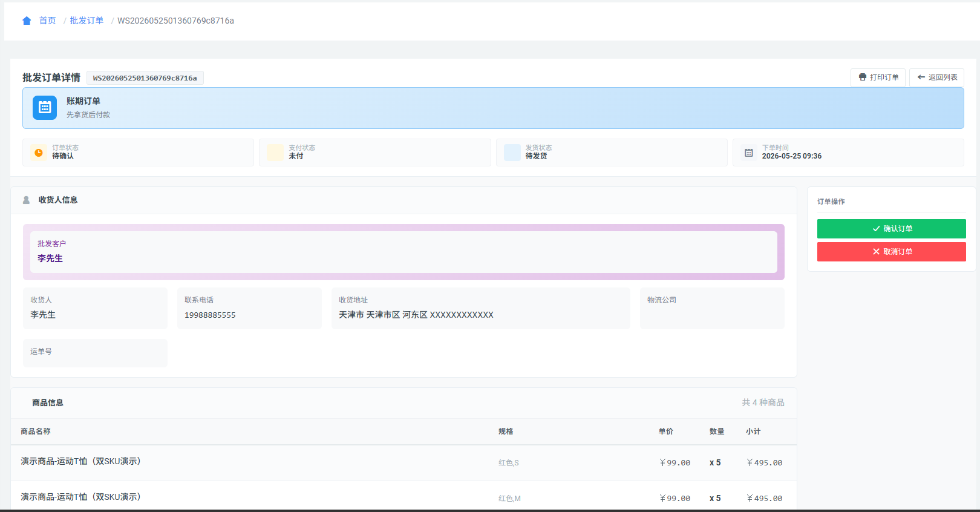Viewport: 980px width, 512px height.
Task: Click the 账期订单 title text
Action: (x=83, y=101)
